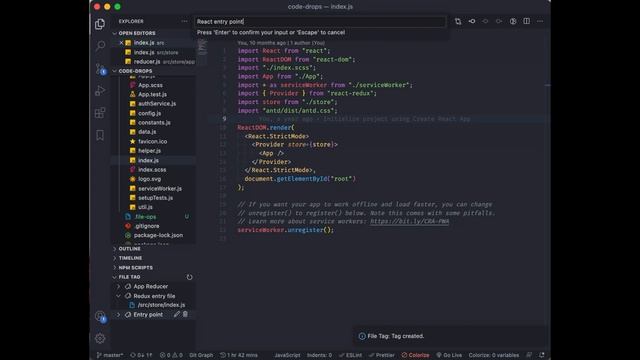This screenshot has height=360, width=640.
Task: Open Source Control view with badge
Action: [100, 69]
